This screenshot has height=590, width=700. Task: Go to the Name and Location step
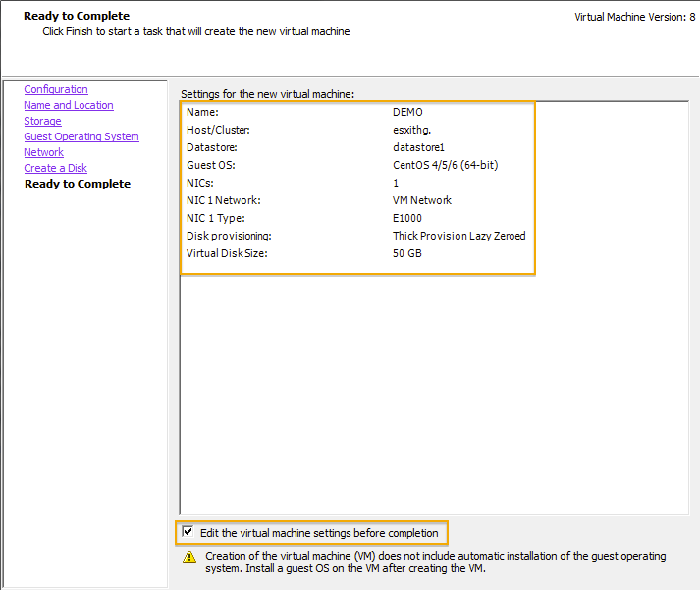click(69, 105)
